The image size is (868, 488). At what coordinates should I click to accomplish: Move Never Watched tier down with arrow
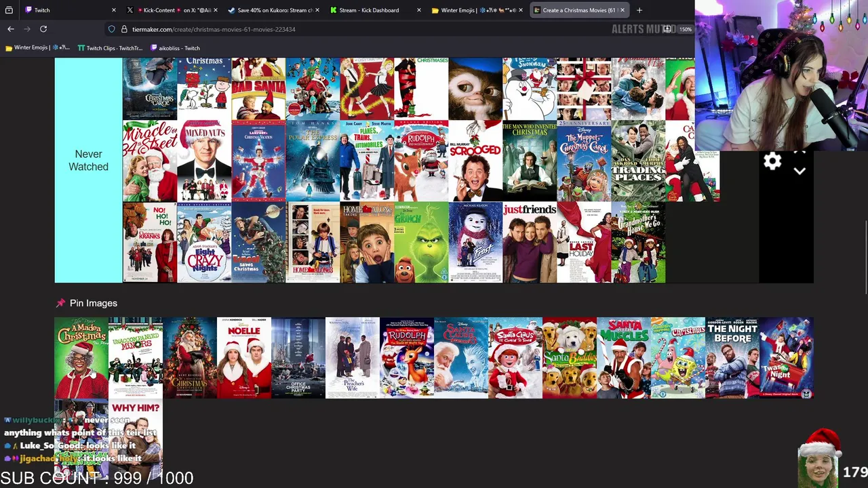(800, 171)
